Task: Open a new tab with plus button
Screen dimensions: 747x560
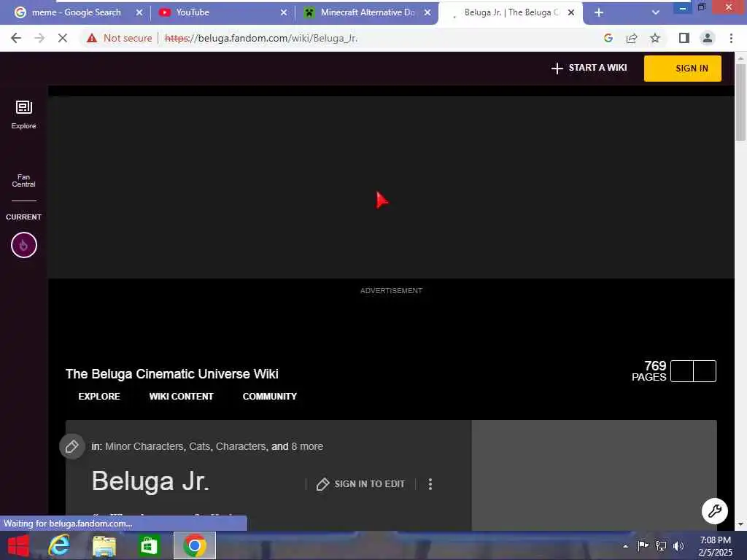Action: [x=599, y=12]
